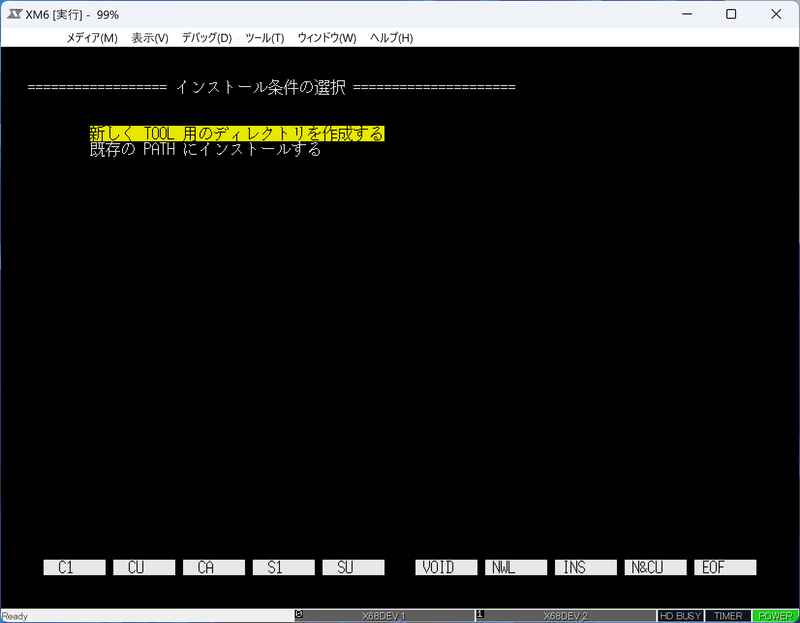This screenshot has width=800, height=623.
Task: Click the Ready status text
Action: tap(15, 616)
